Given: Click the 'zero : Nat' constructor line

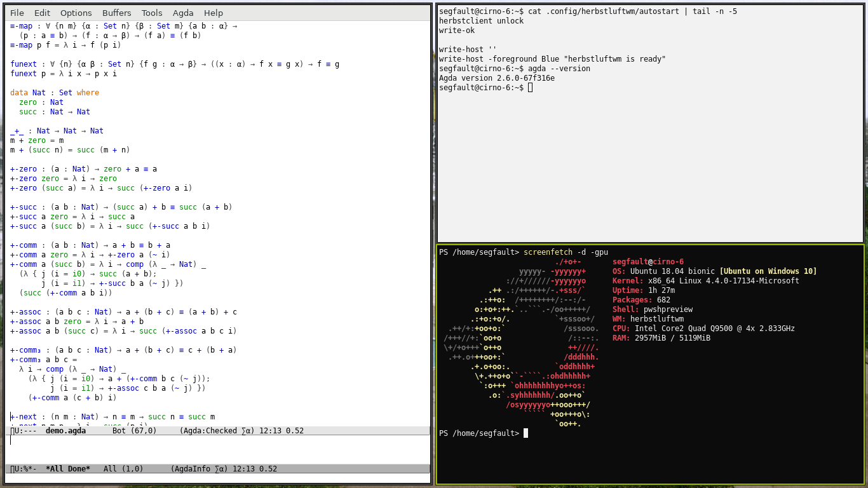Looking at the screenshot, I should (x=41, y=102).
